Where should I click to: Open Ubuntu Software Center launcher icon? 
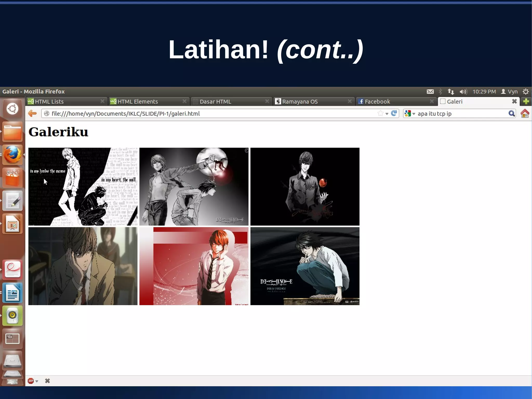tap(12, 178)
